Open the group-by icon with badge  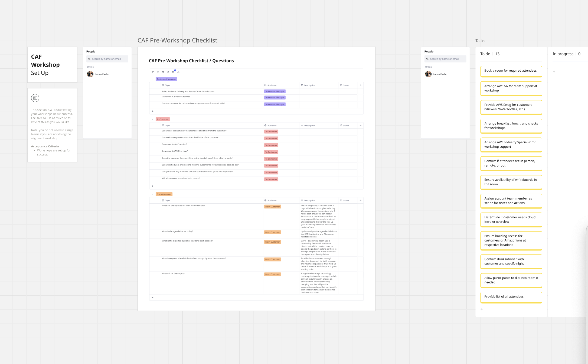click(x=173, y=72)
